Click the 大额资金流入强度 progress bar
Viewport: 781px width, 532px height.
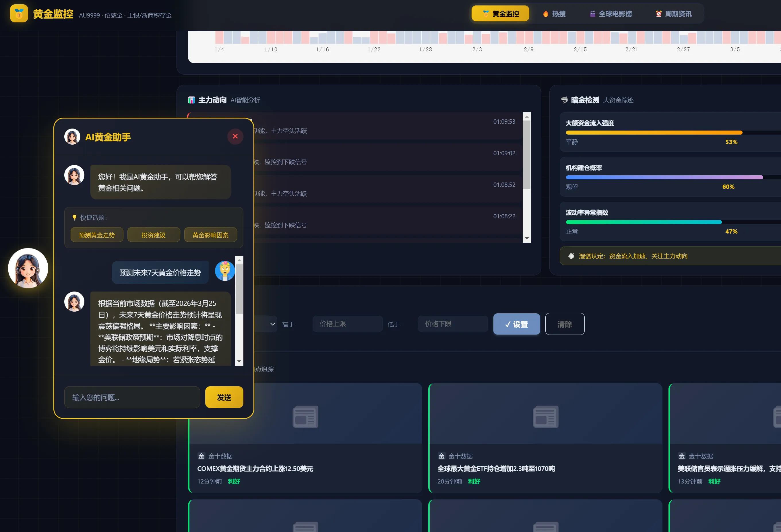[x=654, y=133]
